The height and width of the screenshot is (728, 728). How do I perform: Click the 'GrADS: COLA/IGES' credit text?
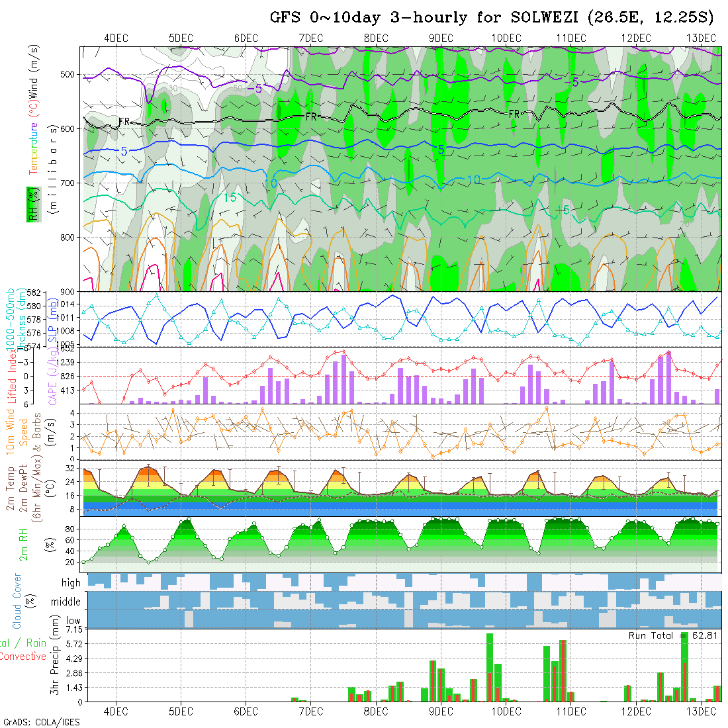[41, 722]
